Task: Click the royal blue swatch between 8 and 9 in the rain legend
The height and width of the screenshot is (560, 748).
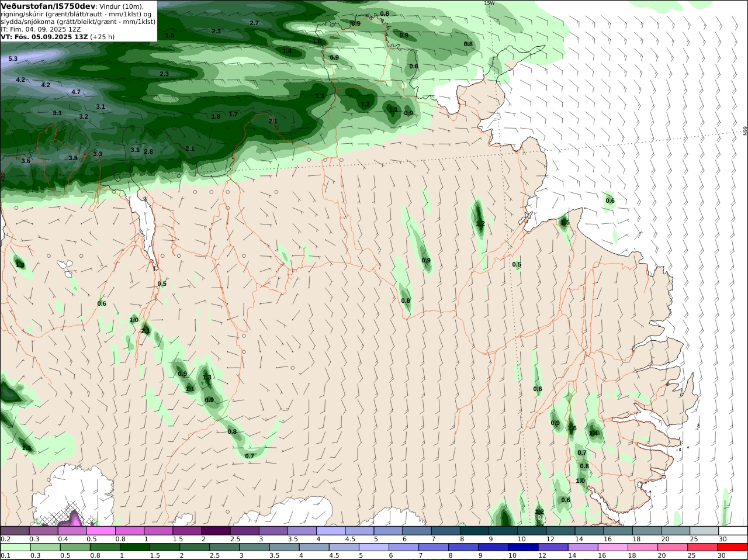Action: coord(463,547)
